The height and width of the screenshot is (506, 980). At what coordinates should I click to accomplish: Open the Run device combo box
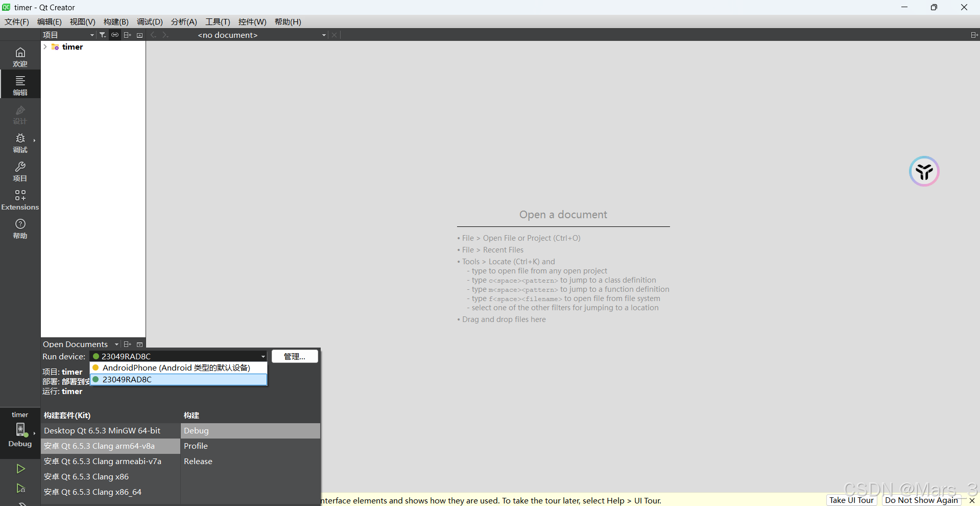(x=179, y=356)
